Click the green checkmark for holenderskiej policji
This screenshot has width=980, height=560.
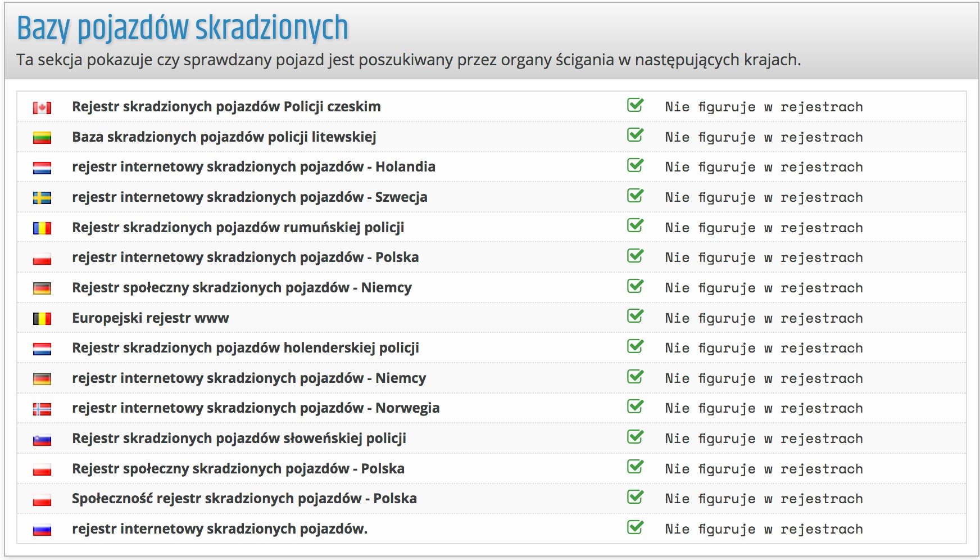coord(636,346)
